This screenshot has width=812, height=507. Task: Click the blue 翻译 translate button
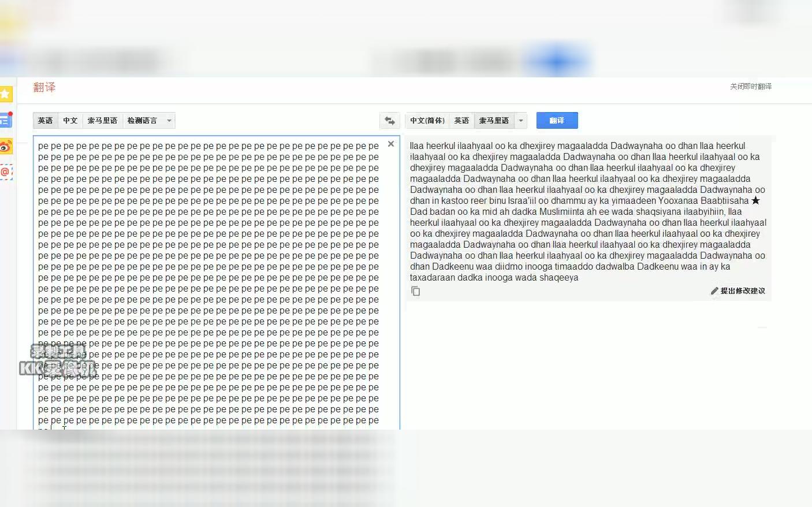point(557,121)
